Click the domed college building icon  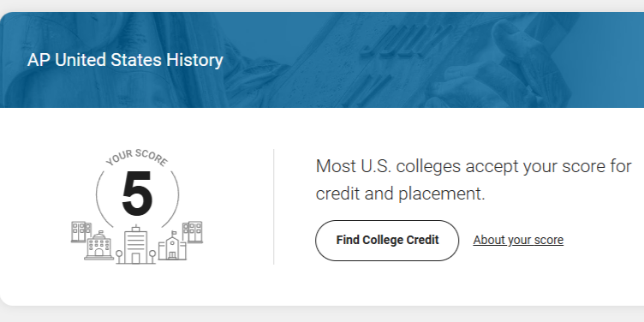click(x=98, y=246)
